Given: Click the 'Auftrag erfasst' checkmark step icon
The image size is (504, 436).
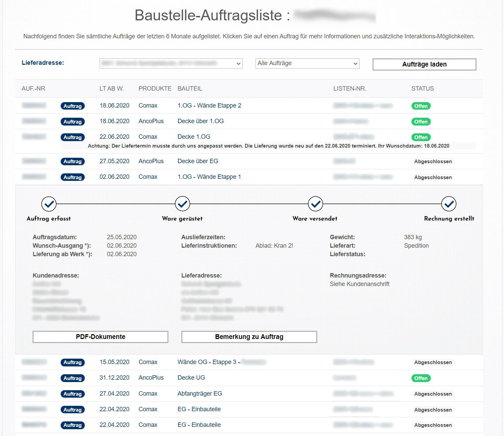Looking at the screenshot, I should (49, 204).
